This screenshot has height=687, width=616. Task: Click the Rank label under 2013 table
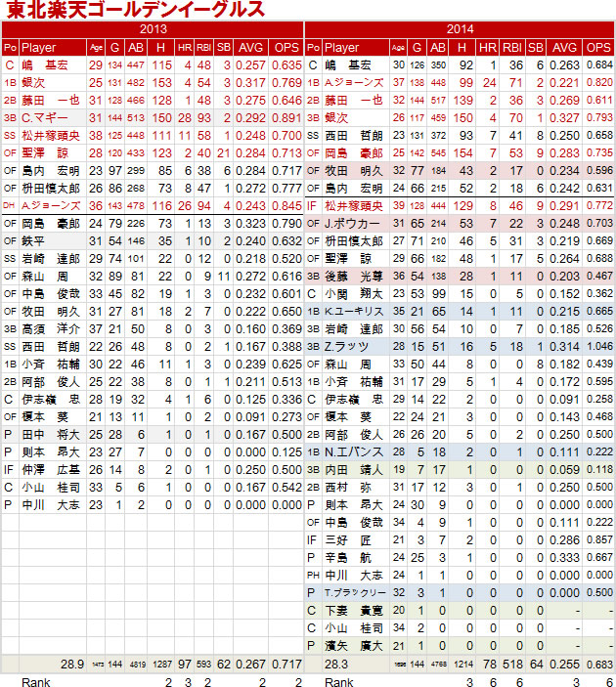pyautogui.click(x=36, y=682)
